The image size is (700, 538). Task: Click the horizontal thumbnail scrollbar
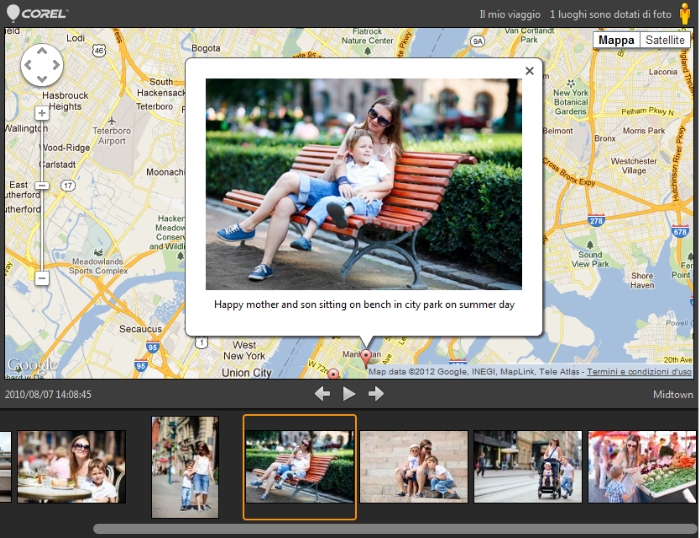tap(395, 529)
